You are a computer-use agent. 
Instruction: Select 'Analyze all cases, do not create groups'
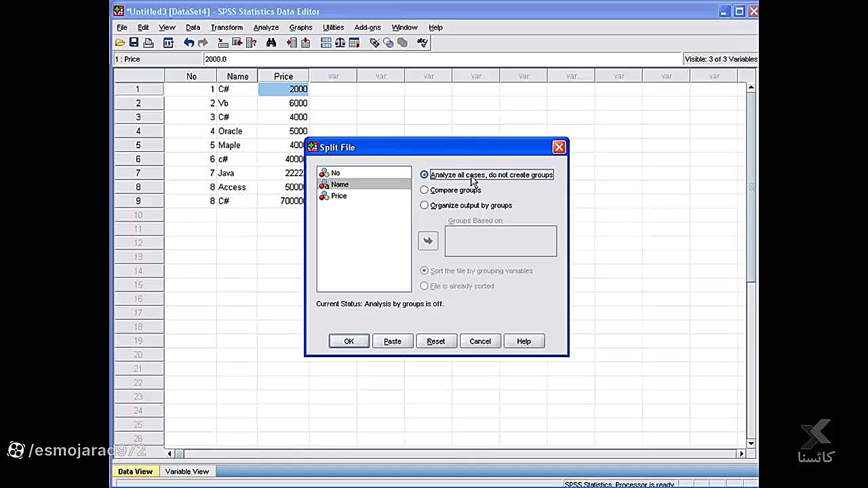(x=425, y=175)
